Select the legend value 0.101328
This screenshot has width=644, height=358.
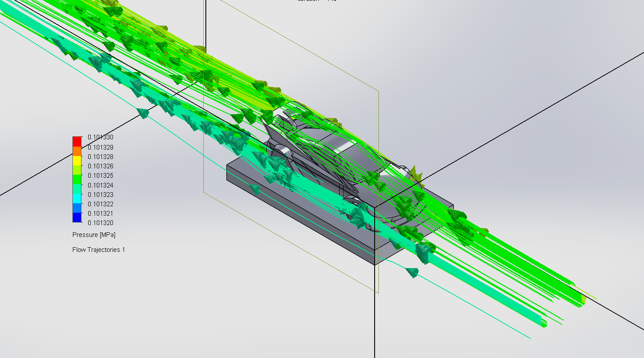tap(101, 157)
